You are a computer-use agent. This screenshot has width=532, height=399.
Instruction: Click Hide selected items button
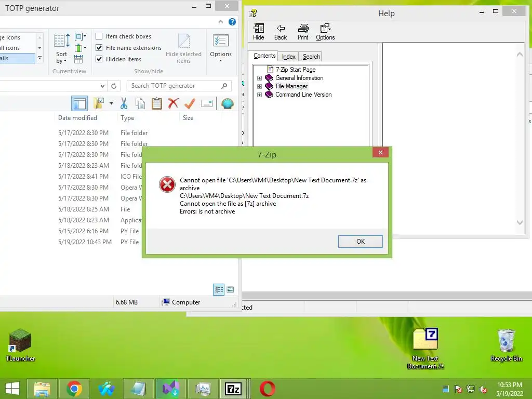(183, 48)
